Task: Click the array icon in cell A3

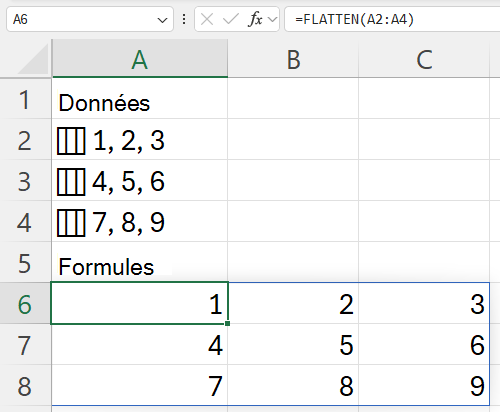Action: coord(71,182)
